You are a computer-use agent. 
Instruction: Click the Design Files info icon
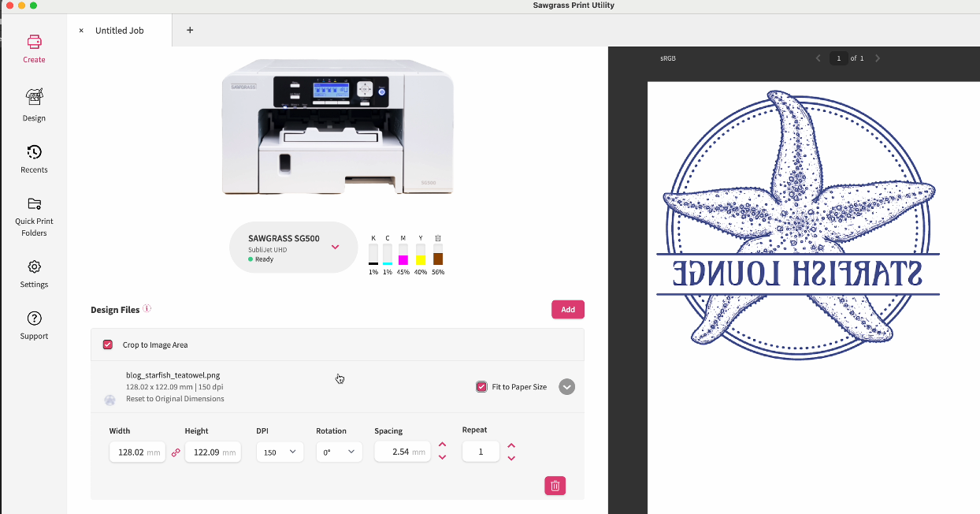pos(147,309)
